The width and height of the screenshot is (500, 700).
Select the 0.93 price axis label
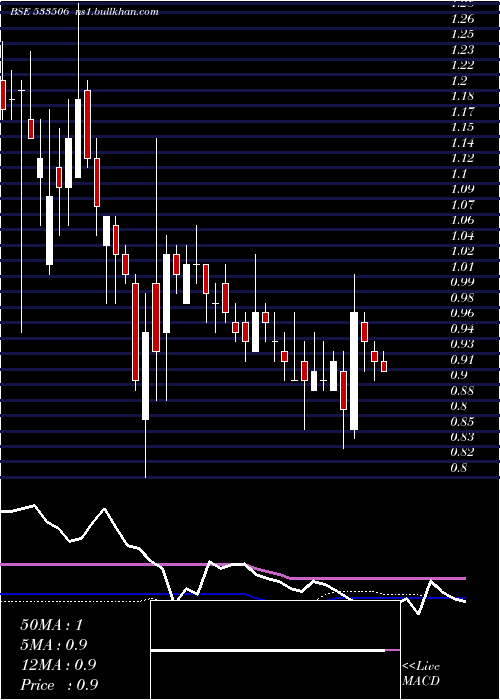pyautogui.click(x=462, y=344)
